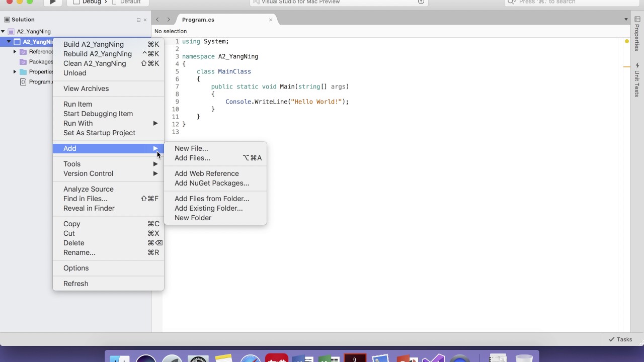Click the highlighted Add menu item

(x=108, y=148)
